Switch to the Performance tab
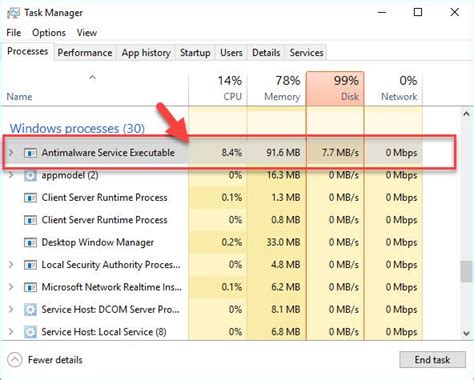Image resolution: width=474 pixels, height=380 pixels. coord(85,53)
